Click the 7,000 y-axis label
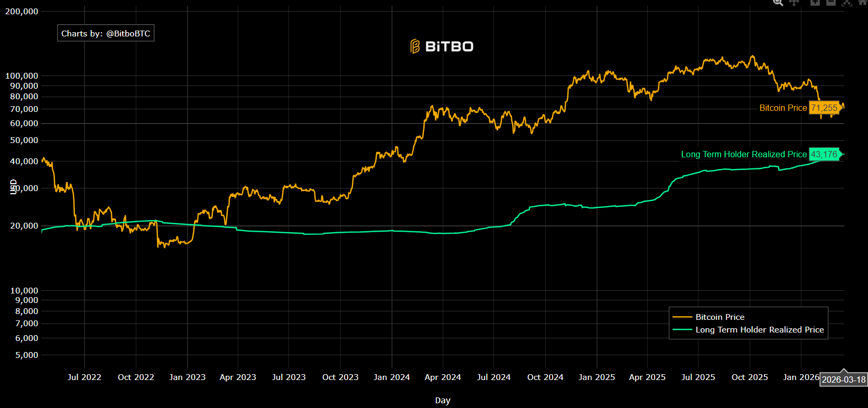The width and height of the screenshot is (868, 408). (x=26, y=323)
